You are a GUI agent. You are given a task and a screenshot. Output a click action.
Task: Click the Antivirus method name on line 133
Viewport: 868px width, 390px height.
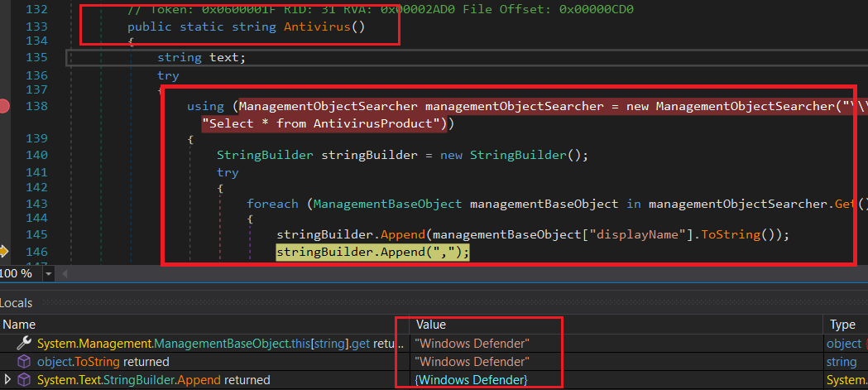[317, 26]
